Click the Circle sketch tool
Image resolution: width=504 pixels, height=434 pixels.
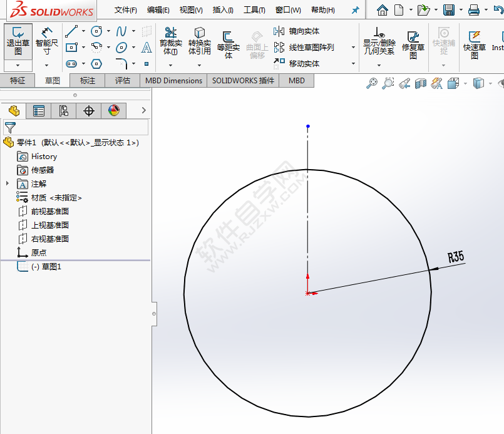coord(96,31)
